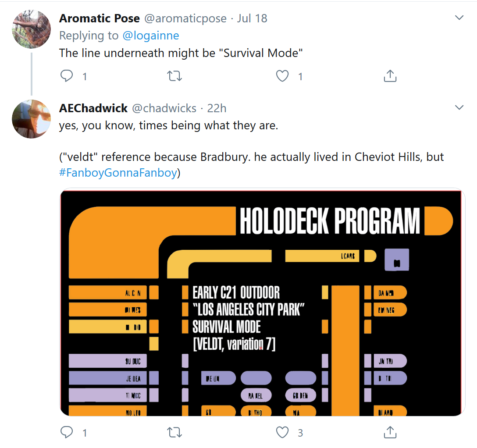Open Aromatic Pose's profile picture
Screen dimensions: 477x448
click(31, 29)
